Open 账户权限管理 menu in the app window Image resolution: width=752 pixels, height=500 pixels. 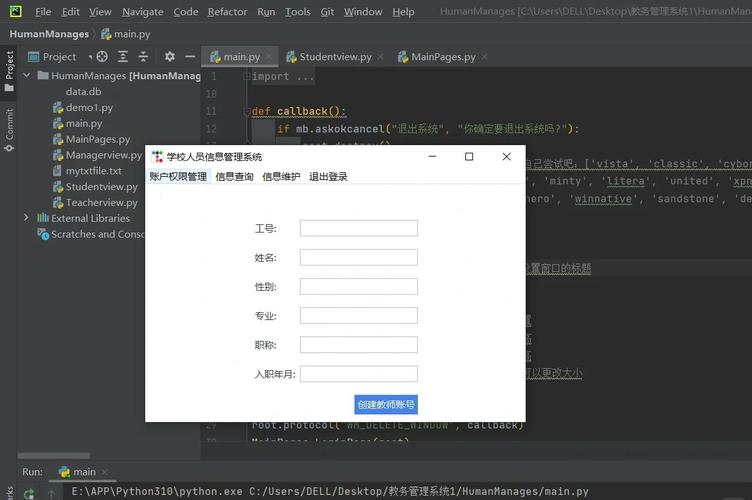178,176
